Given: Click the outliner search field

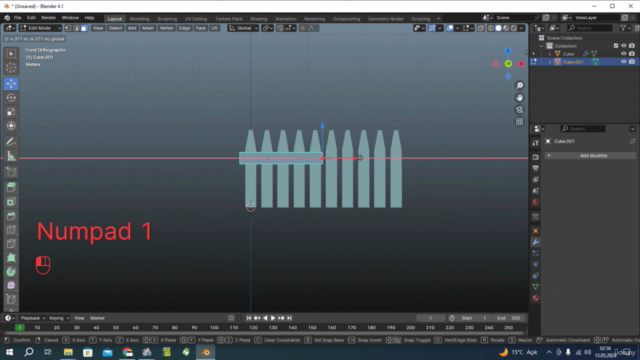Looking at the screenshot, I should tap(590, 28).
